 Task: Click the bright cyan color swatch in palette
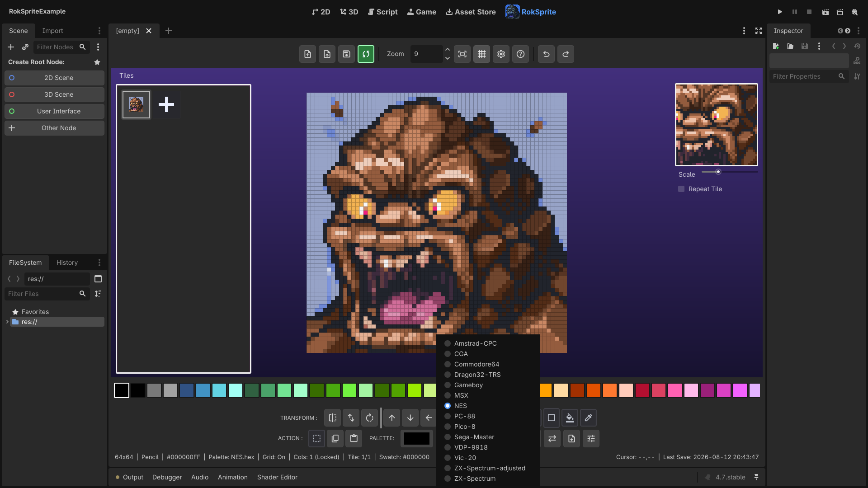tap(236, 390)
